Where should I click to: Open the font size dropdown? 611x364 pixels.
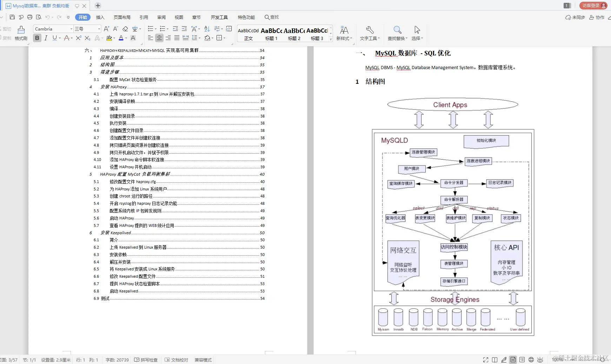[x=99, y=29]
